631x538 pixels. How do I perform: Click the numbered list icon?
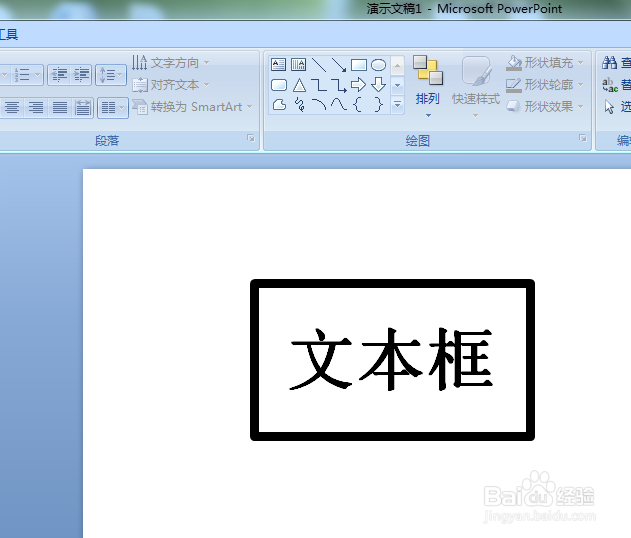point(22,75)
